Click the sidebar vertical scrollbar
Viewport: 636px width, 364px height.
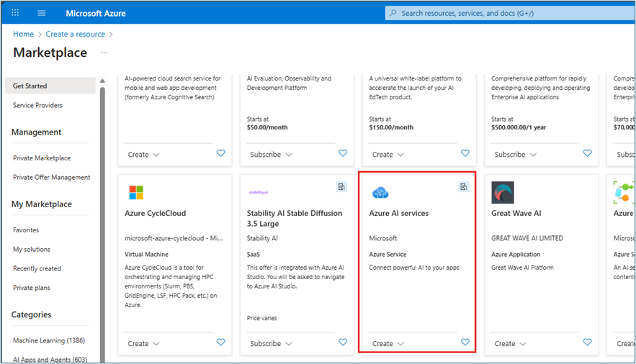tap(102, 223)
